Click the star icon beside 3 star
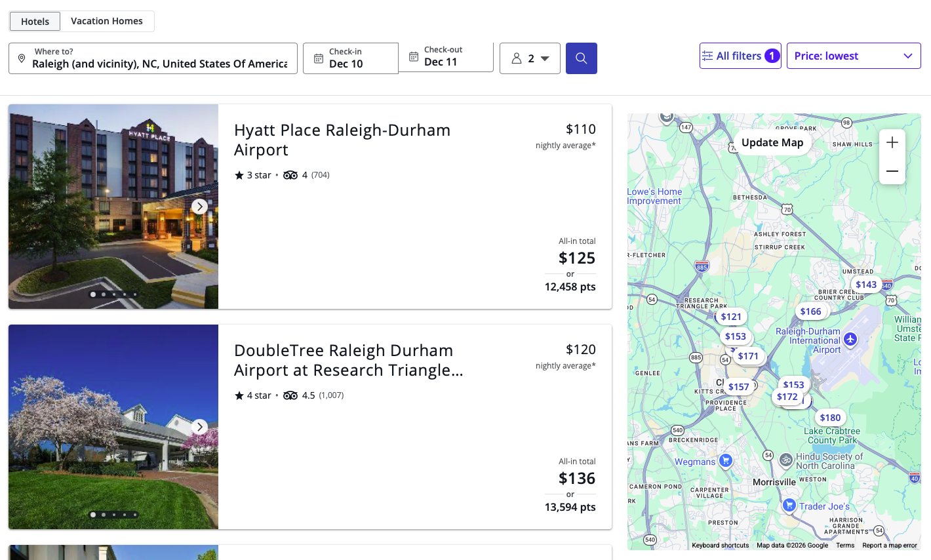This screenshot has height=560, width=931. pyautogui.click(x=239, y=175)
